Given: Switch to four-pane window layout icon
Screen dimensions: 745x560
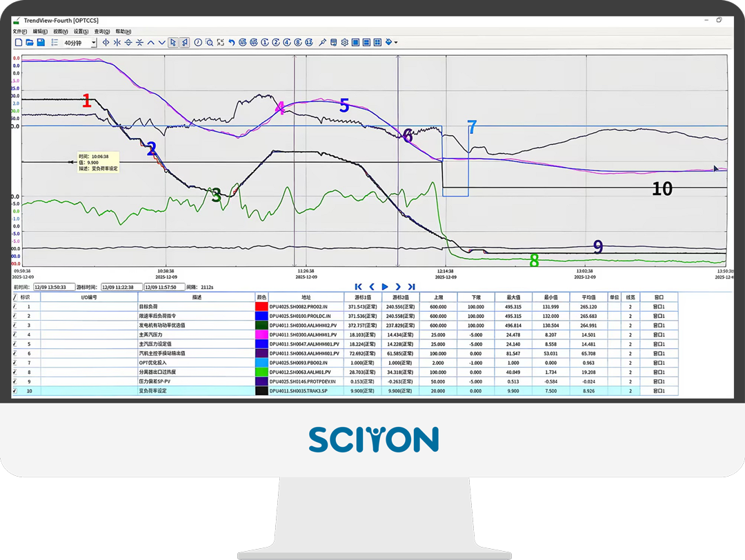Looking at the screenshot, I should pos(378,42).
